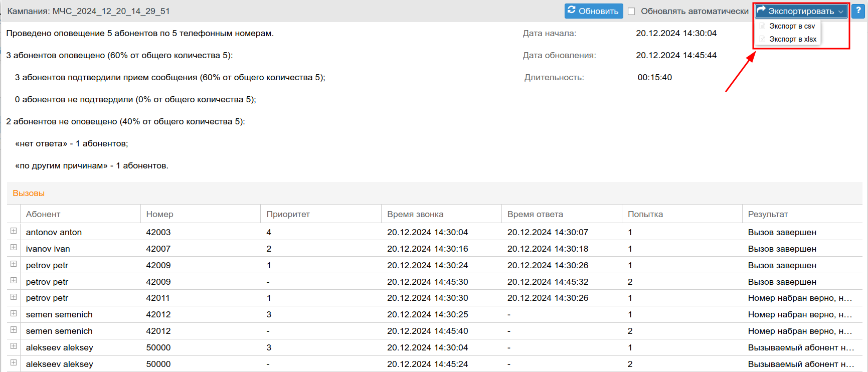
Task: Click the refresh icon in Обновить button
Action: 572,11
